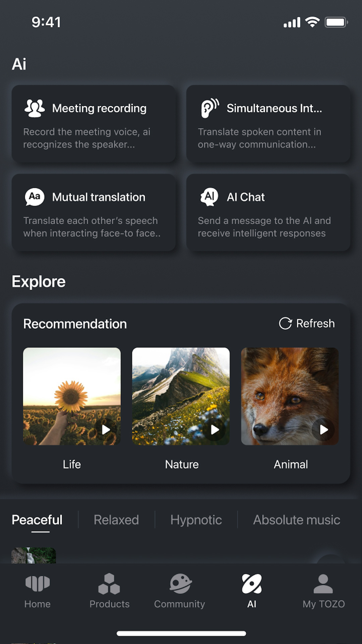Viewport: 362px width, 644px height.
Task: Tap the AI Chat bubble icon
Action: pos(209,197)
